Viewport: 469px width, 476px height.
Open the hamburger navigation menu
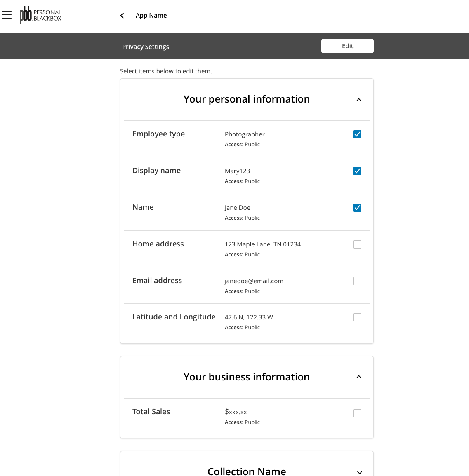coord(6,15)
